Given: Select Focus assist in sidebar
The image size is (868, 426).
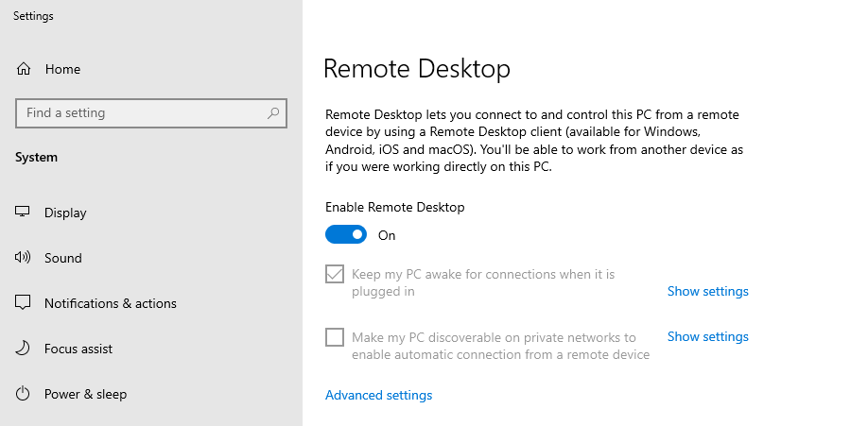Looking at the screenshot, I should click(x=78, y=349).
